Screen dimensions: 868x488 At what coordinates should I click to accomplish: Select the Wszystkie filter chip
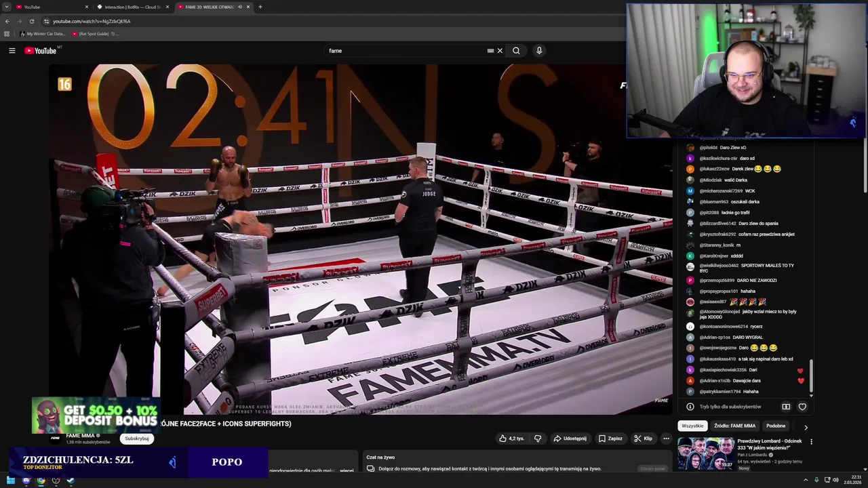click(x=692, y=426)
